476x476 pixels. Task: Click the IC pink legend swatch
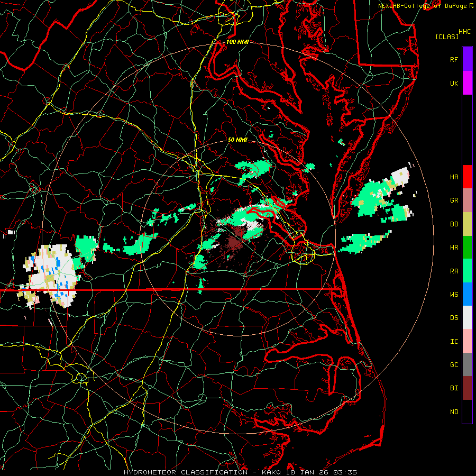tap(467, 341)
